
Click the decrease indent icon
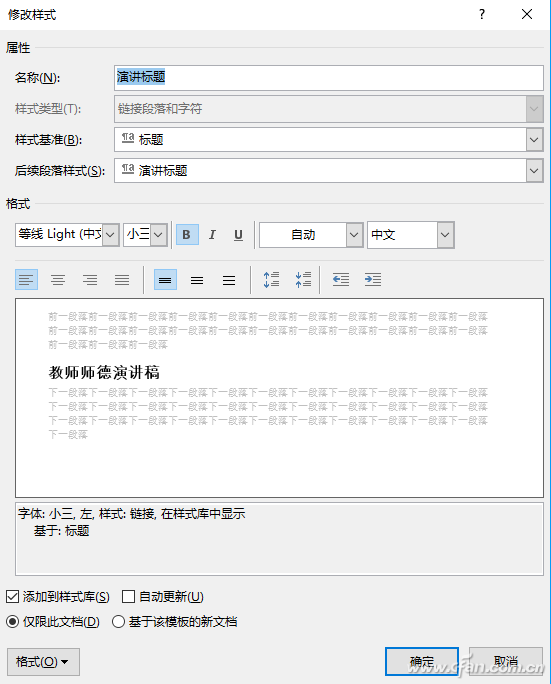(x=341, y=280)
